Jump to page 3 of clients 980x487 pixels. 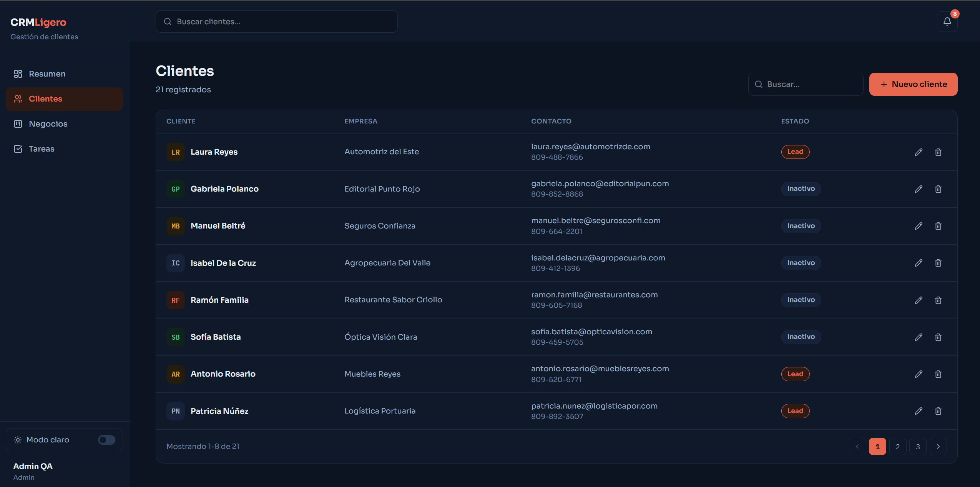(918, 447)
